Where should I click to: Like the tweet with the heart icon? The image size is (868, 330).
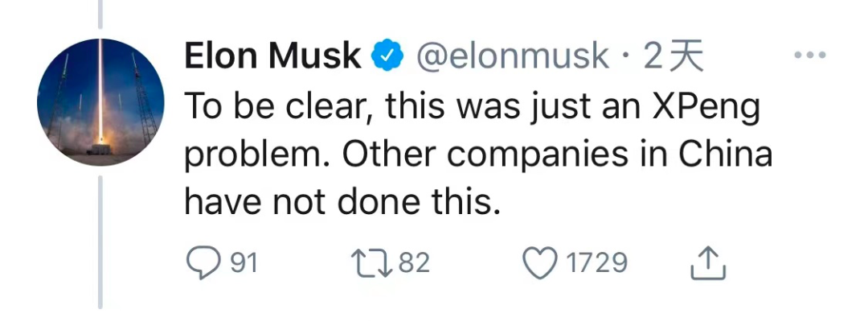(x=539, y=263)
